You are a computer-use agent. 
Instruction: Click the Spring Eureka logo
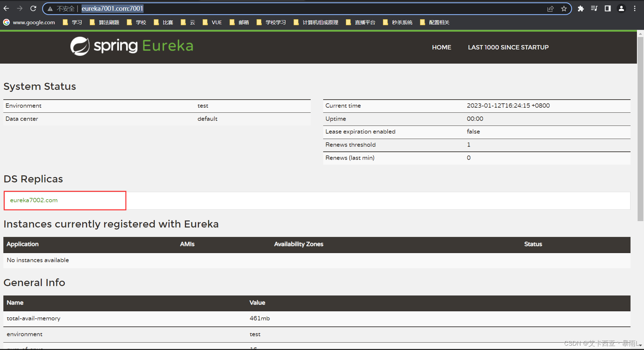tap(132, 46)
